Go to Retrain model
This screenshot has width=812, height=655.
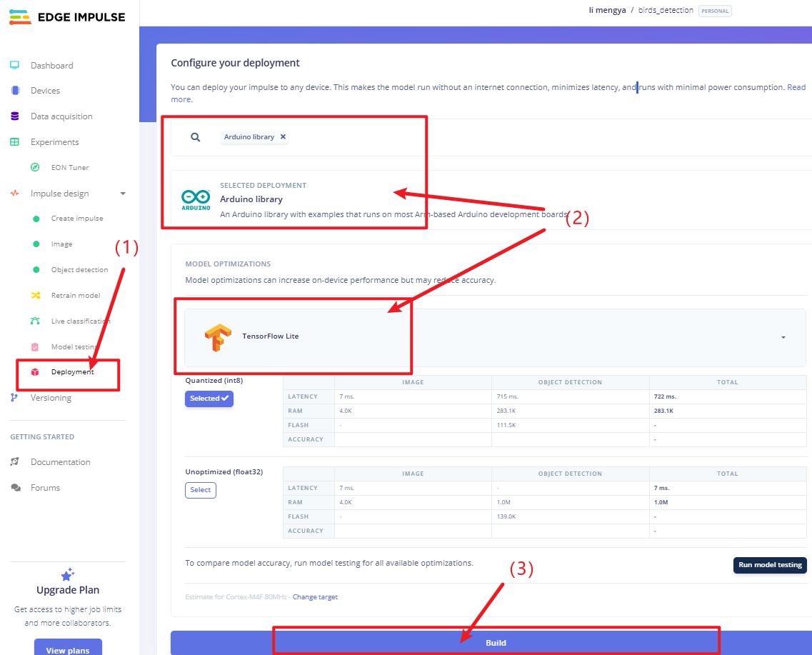pyautogui.click(x=76, y=295)
